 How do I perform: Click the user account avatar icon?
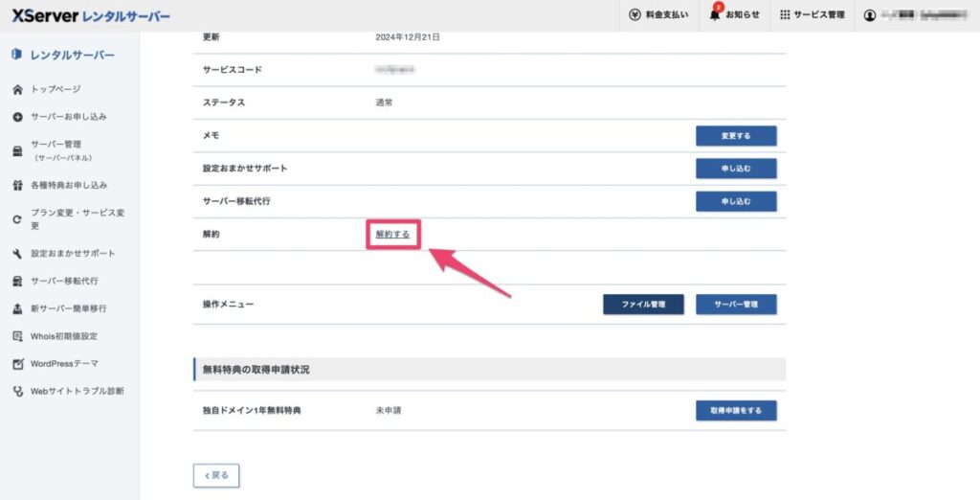point(869,15)
